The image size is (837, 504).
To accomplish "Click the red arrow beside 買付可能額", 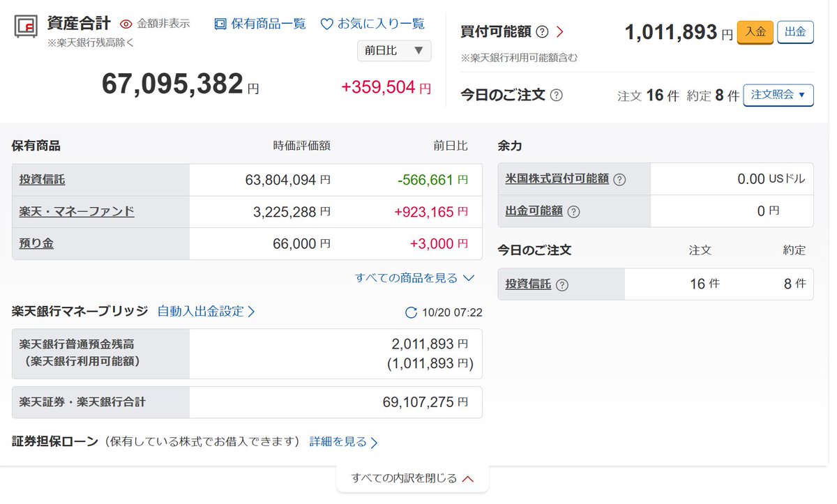I will pyautogui.click(x=559, y=32).
